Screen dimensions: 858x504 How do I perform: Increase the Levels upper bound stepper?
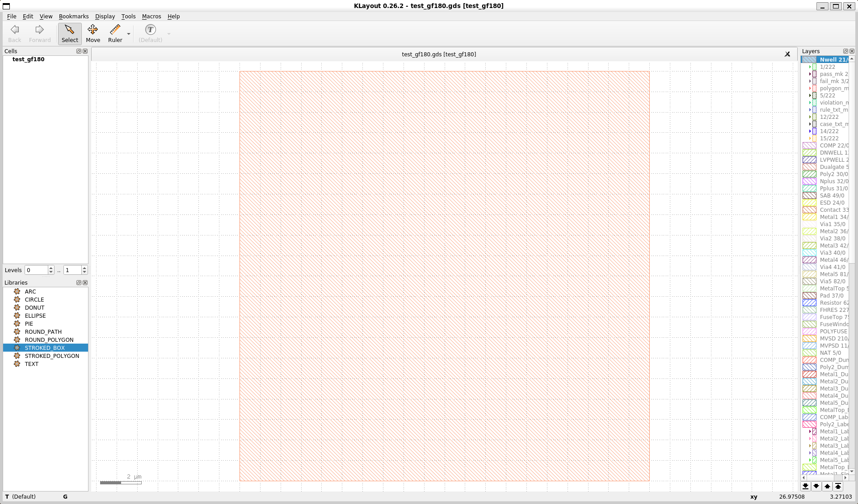84,268
